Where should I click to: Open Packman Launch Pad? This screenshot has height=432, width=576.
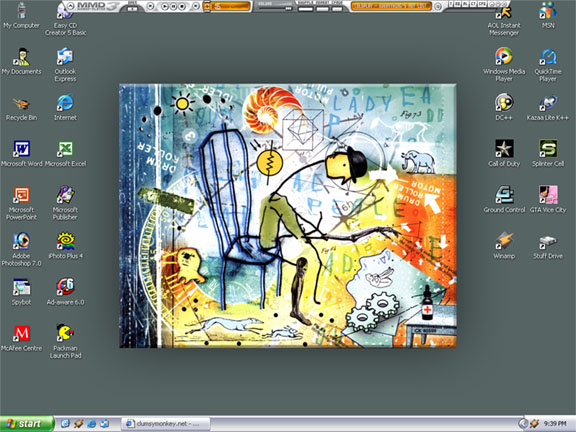[65, 342]
